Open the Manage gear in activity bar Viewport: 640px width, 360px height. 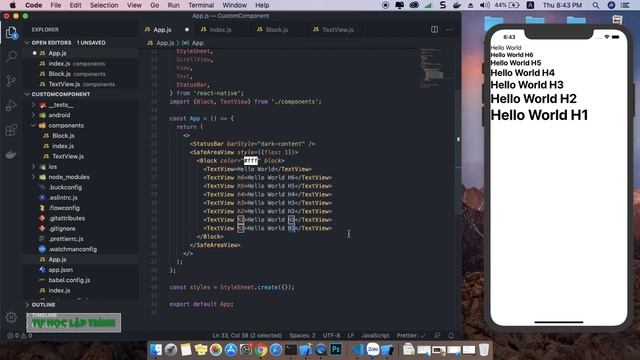[x=11, y=317]
